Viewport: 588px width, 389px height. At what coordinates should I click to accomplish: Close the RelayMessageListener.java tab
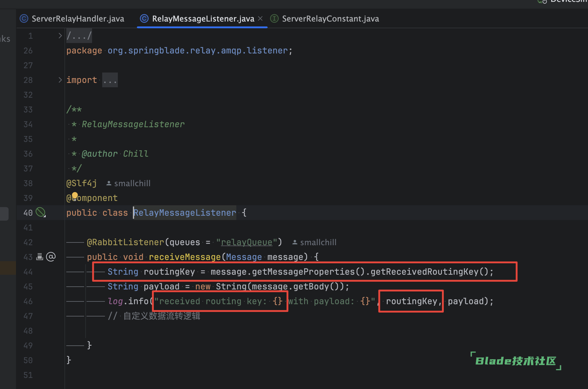[260, 18]
